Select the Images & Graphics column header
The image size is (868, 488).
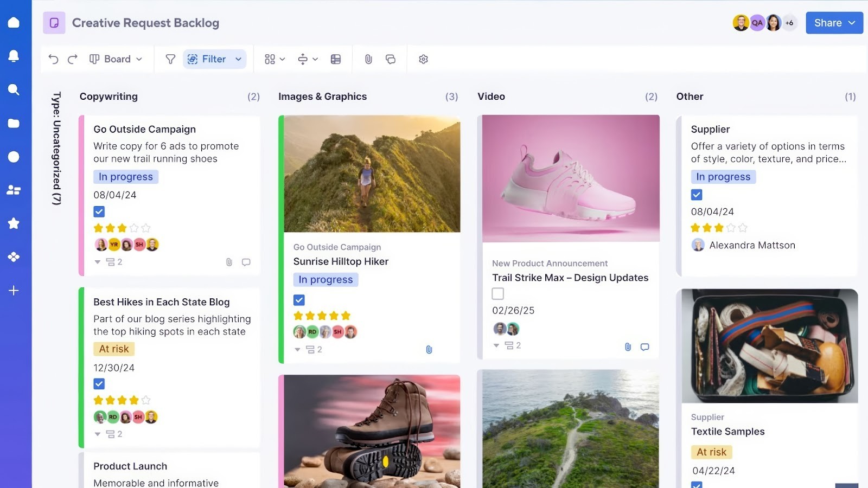(322, 96)
